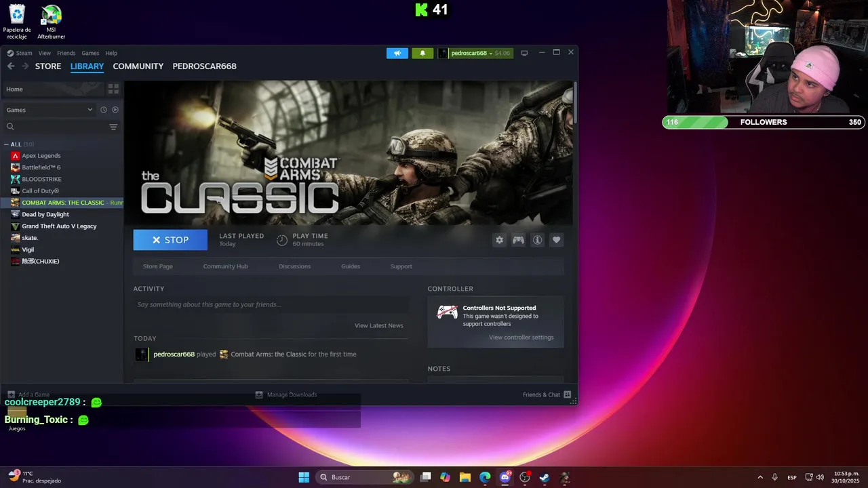Click the forward navigation arrow in Steam
The height and width of the screenshot is (488, 868).
25,66
